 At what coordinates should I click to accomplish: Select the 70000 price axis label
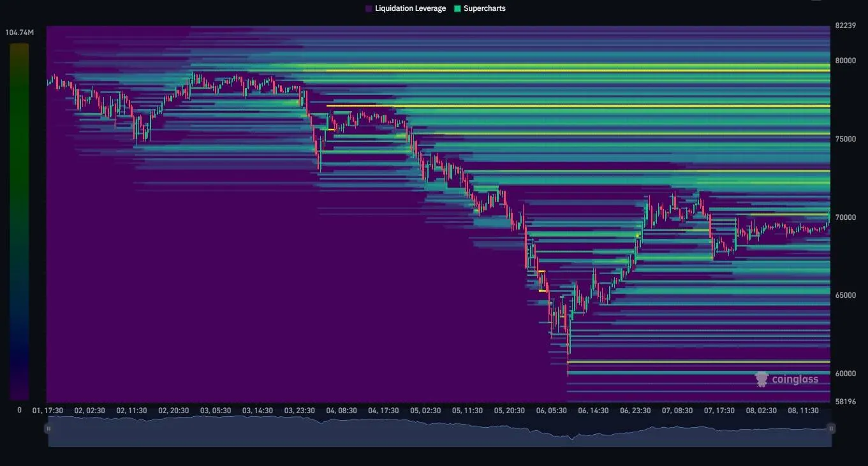point(845,217)
